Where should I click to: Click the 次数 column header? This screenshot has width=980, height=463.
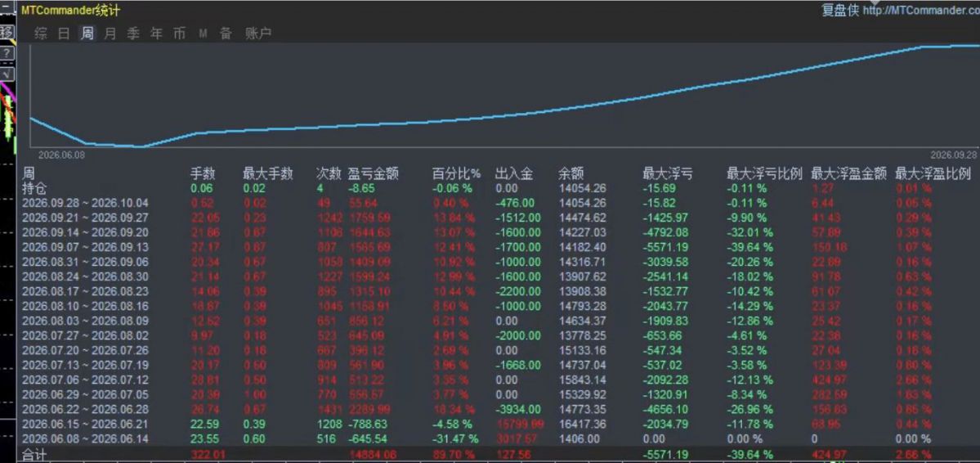click(x=329, y=174)
